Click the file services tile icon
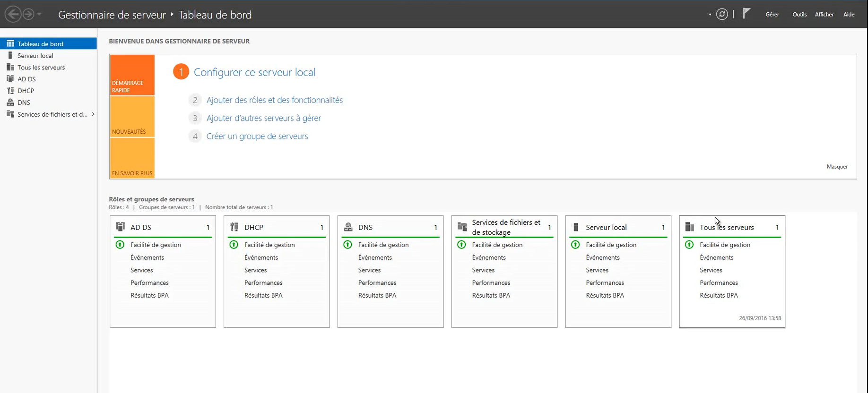The height and width of the screenshot is (393, 868). click(462, 227)
